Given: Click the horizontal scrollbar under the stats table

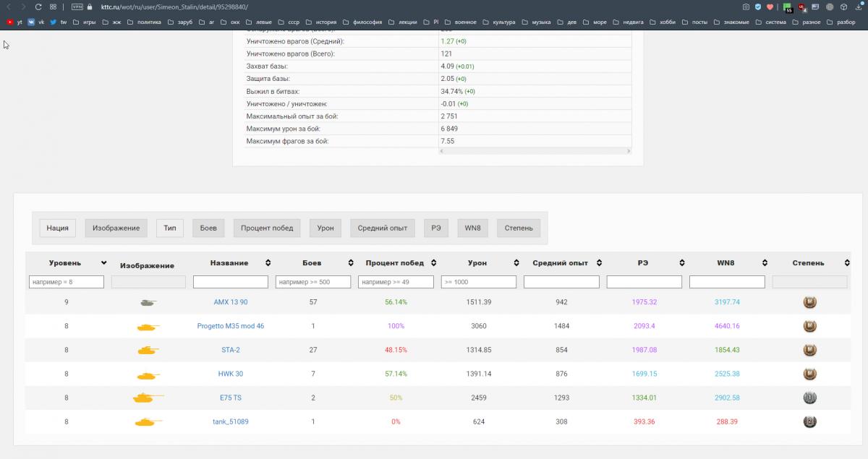Looking at the screenshot, I should (534, 151).
